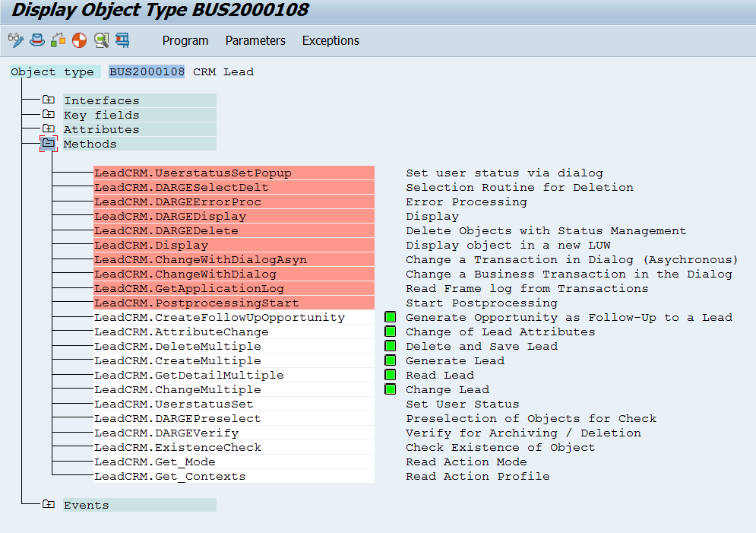756x533 pixels.
Task: Open the subtypes icon showing linked squares
Action: (x=57, y=40)
